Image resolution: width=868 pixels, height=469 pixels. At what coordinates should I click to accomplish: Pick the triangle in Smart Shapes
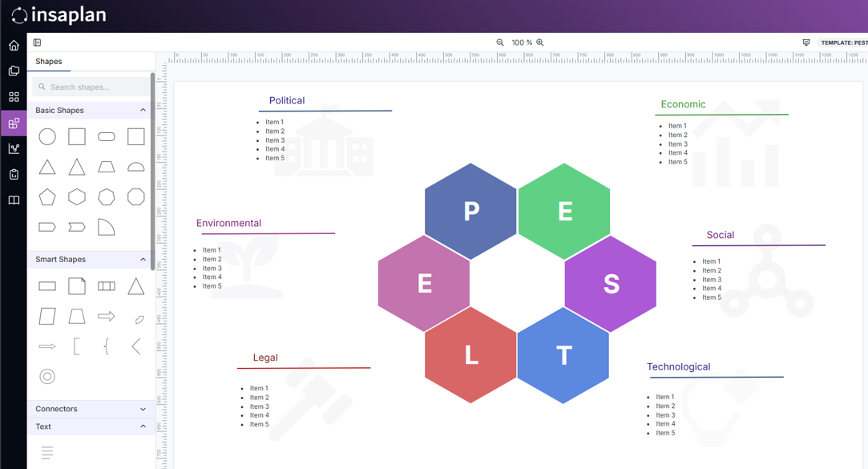(135, 286)
